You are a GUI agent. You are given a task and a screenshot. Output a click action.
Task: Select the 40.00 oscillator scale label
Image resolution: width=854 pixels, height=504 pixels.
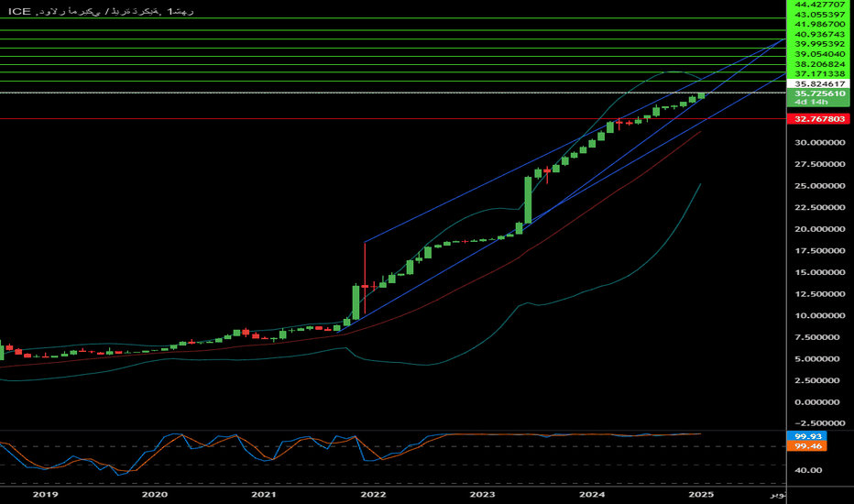coord(809,470)
